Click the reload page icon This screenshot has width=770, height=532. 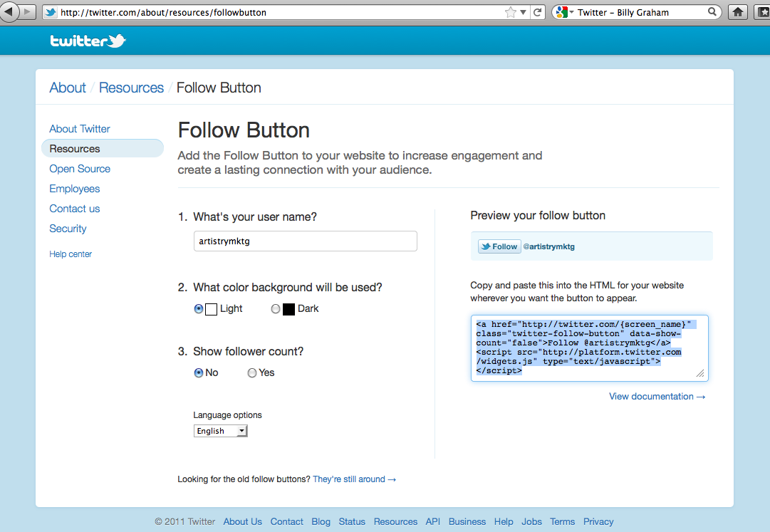pos(538,12)
